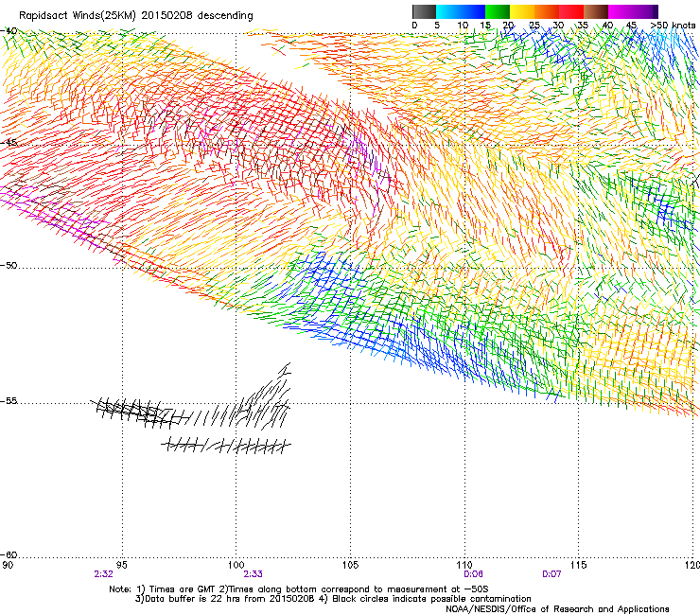Image resolution: width=700 pixels, height=615 pixels.
Task: Click the latitude label '-55'
Action: point(9,400)
